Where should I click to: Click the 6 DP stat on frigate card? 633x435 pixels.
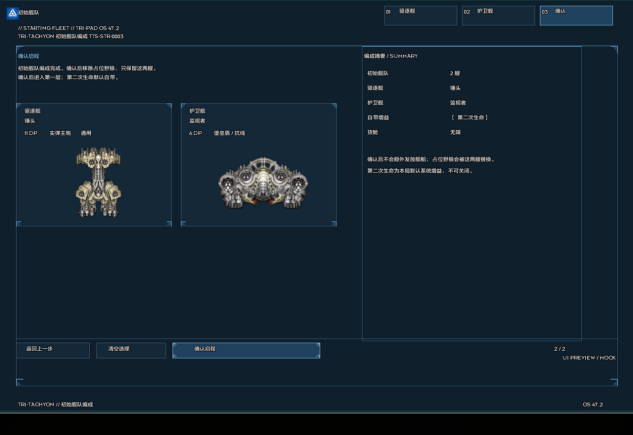(x=195, y=133)
